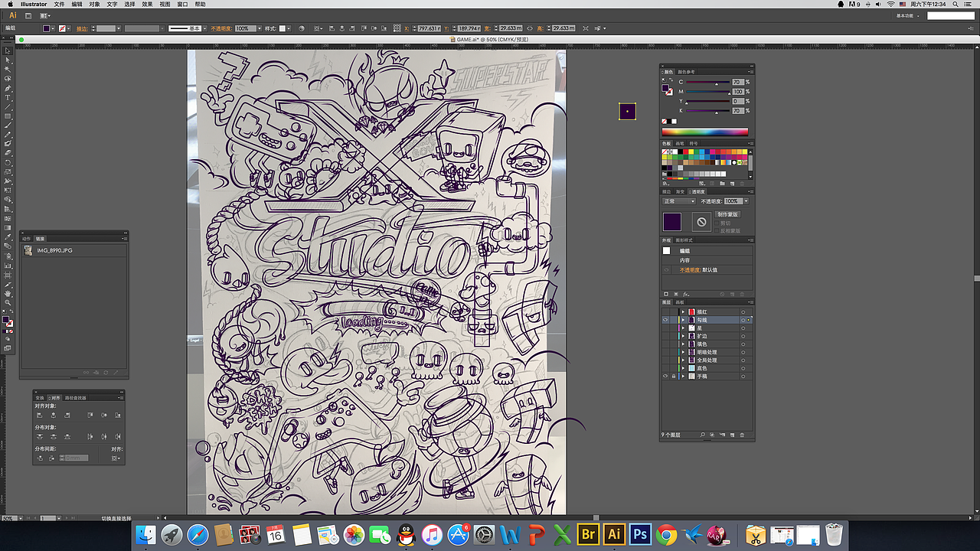Screen dimensions: 980x551
Task: Open Google Chrome from the dock
Action: (x=666, y=533)
